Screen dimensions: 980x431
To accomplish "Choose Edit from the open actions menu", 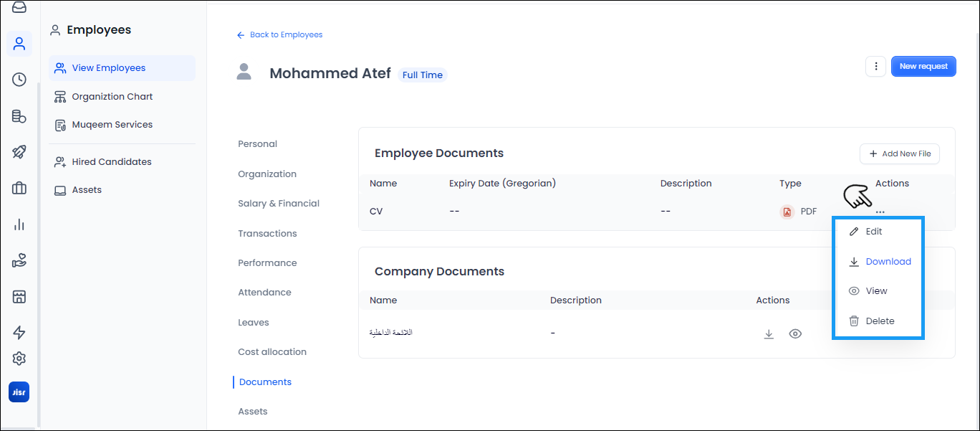I will (873, 231).
